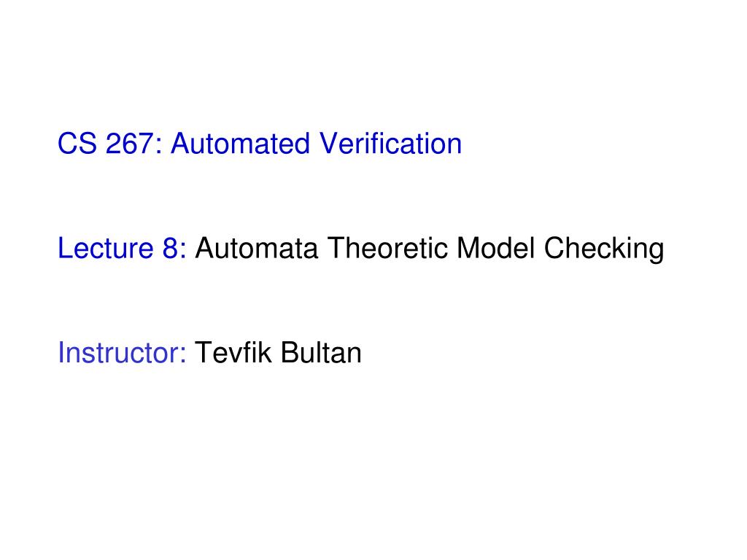Image resolution: width=747 pixels, height=560 pixels.
Task: Select the black lecture topic text
Action: pyautogui.click(x=430, y=249)
